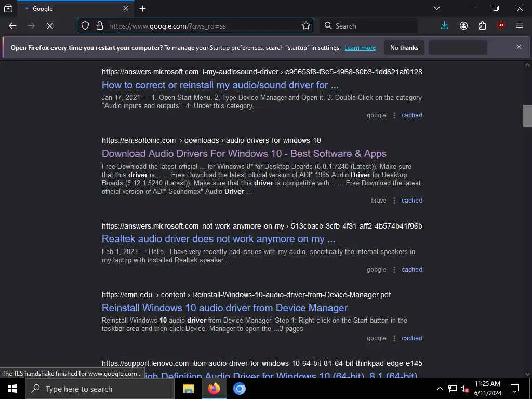Click the No thanks button

(x=404, y=47)
